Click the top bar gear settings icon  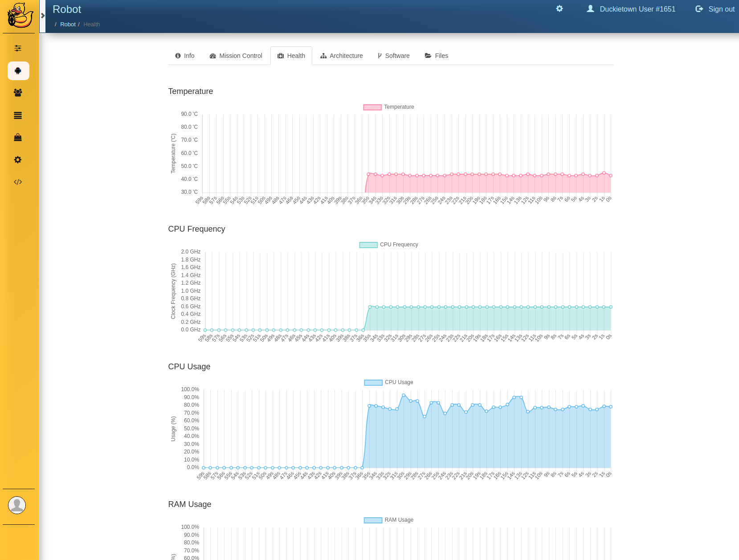pyautogui.click(x=559, y=8)
